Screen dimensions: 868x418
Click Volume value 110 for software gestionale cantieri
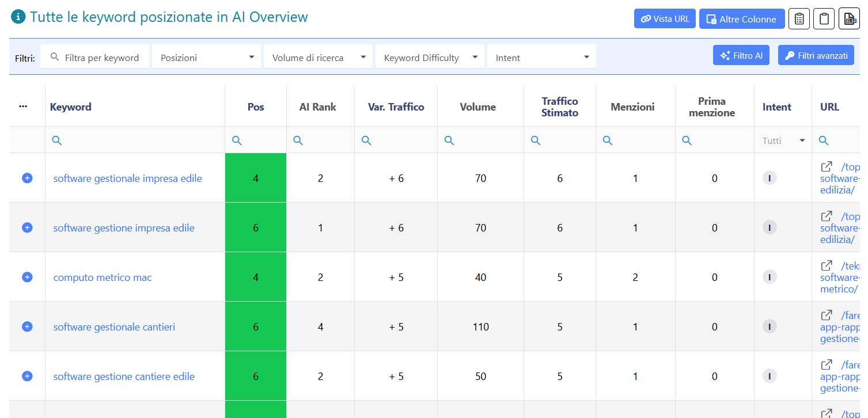[481, 327]
